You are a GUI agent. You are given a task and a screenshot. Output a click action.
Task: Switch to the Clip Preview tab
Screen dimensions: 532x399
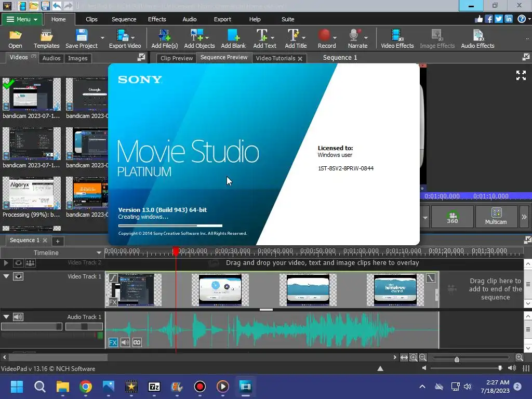[177, 58]
